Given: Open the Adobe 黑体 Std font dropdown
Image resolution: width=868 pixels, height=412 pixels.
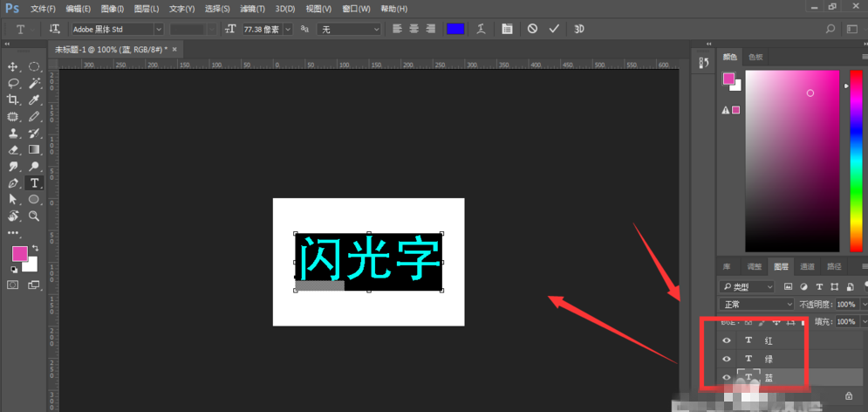Looking at the screenshot, I should click(x=160, y=30).
